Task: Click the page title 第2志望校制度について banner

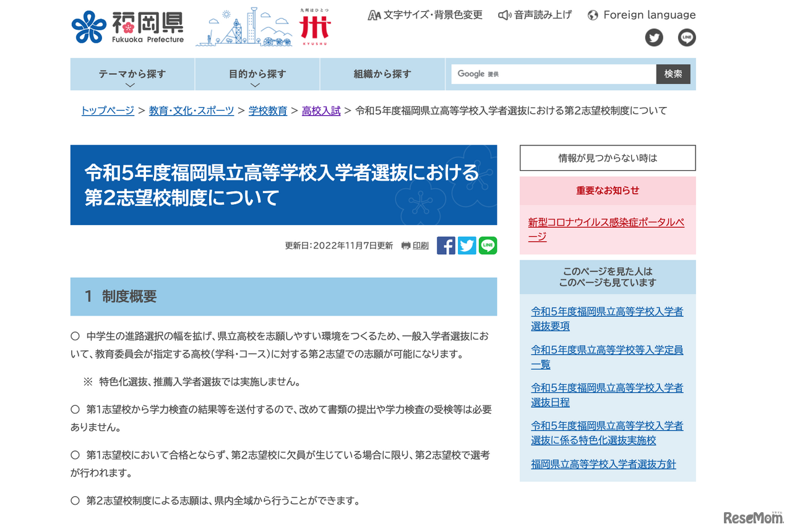Action: [x=283, y=185]
